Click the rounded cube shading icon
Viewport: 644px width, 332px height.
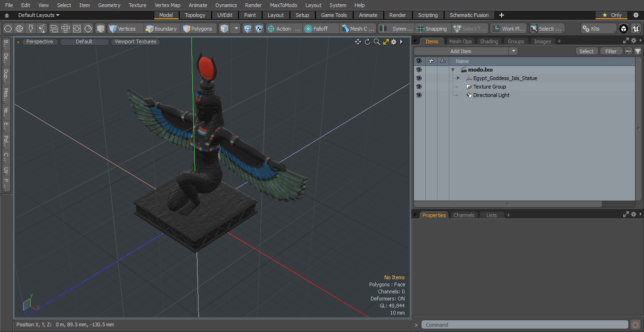(x=100, y=29)
